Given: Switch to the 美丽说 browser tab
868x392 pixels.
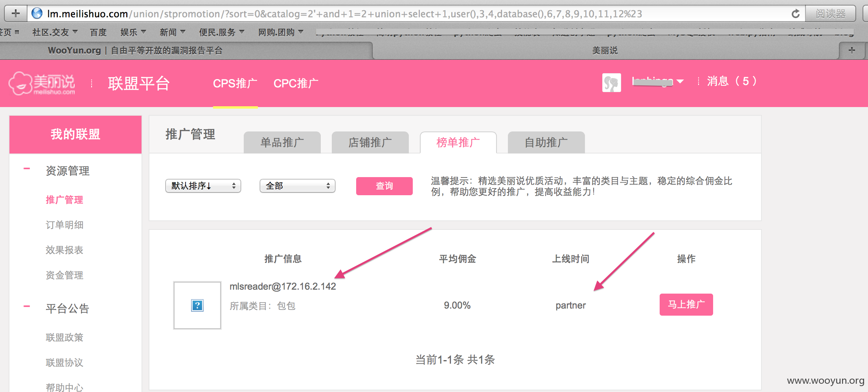Looking at the screenshot, I should click(605, 50).
